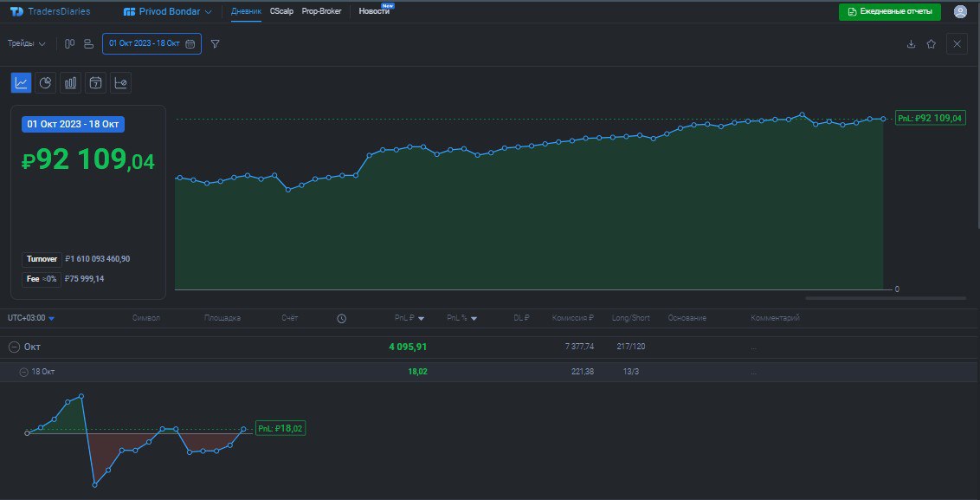The image size is (980, 500).
Task: Collapse the 18 Окт row
Action: click(24, 371)
